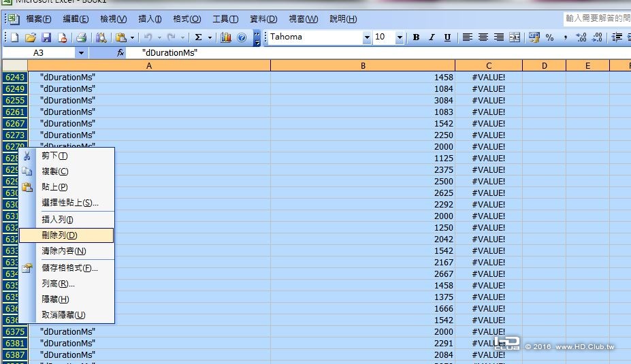Click Decrease Indent icon

coord(617,37)
